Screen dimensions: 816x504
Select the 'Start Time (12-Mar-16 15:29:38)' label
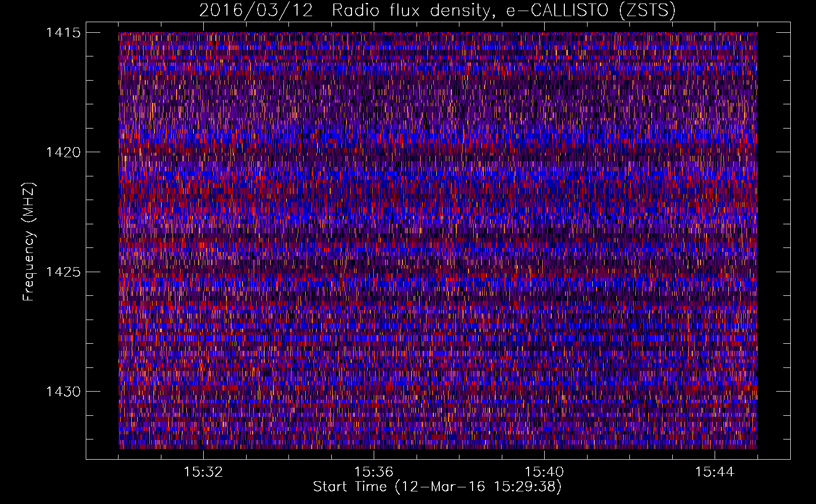pyautogui.click(x=437, y=487)
